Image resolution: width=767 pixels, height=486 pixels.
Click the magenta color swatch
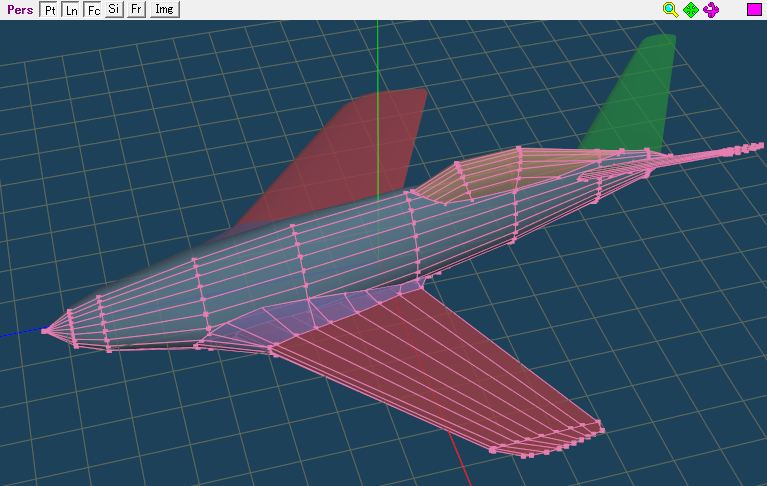point(754,9)
